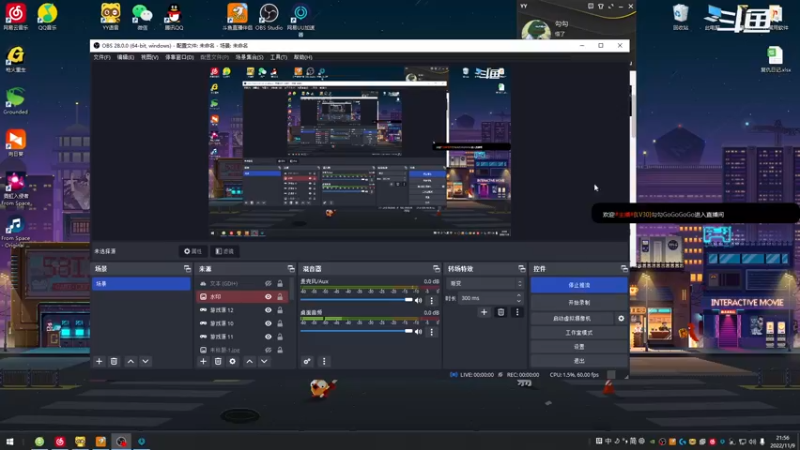Hide the 游戏源 11 source
The width and height of the screenshot is (800, 450).
(268, 336)
